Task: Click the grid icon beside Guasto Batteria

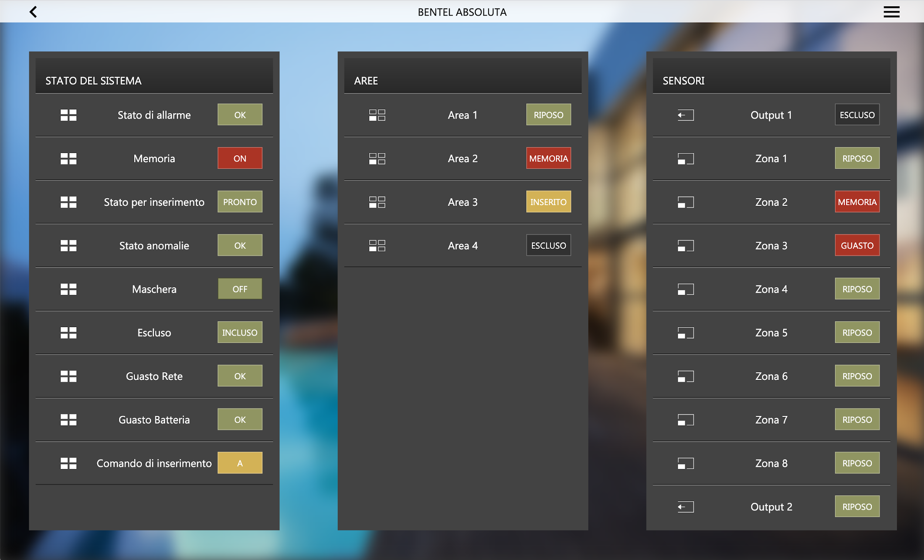Action: pos(69,420)
